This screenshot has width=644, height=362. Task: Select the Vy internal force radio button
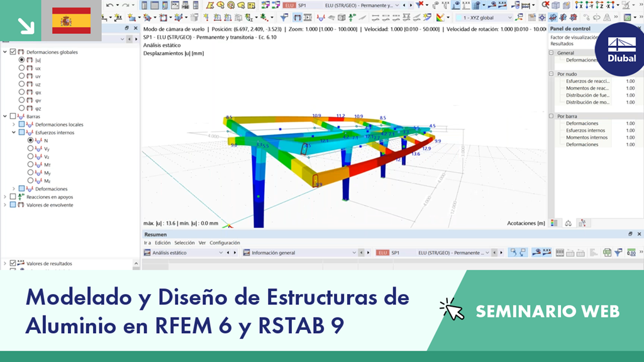coord(30,148)
